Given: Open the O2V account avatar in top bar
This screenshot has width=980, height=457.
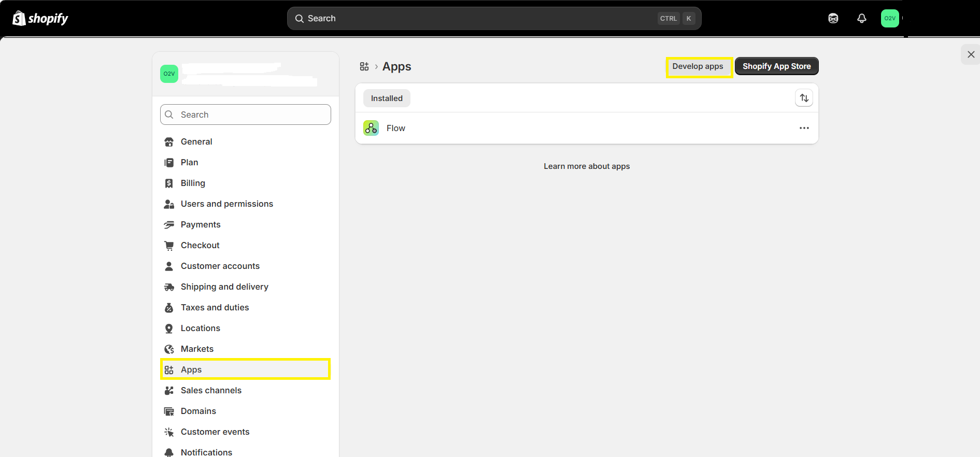Looking at the screenshot, I should tap(890, 18).
